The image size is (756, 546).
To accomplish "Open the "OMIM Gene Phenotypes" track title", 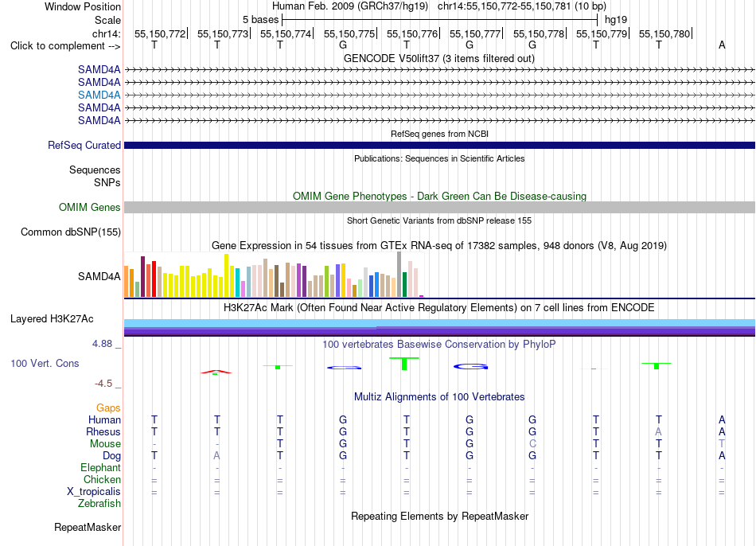I will tap(439, 197).
